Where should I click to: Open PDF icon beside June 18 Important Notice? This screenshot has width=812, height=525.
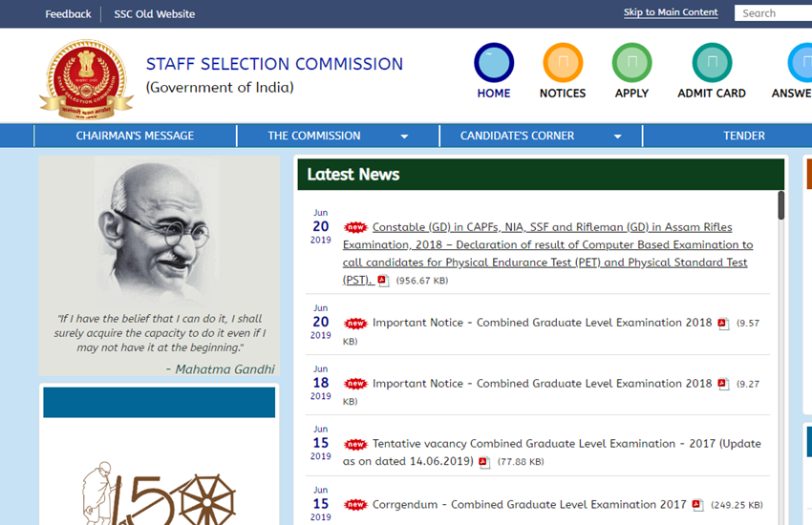tap(723, 384)
